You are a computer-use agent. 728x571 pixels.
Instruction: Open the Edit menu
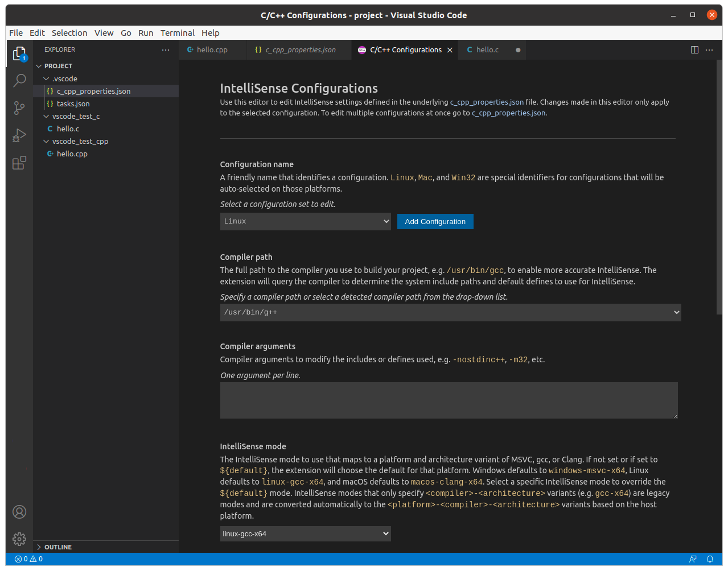[37, 33]
